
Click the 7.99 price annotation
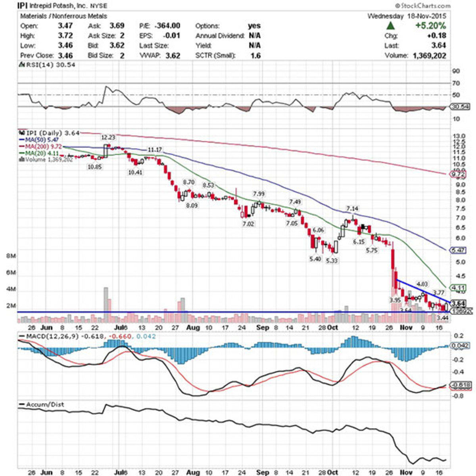[x=259, y=194]
